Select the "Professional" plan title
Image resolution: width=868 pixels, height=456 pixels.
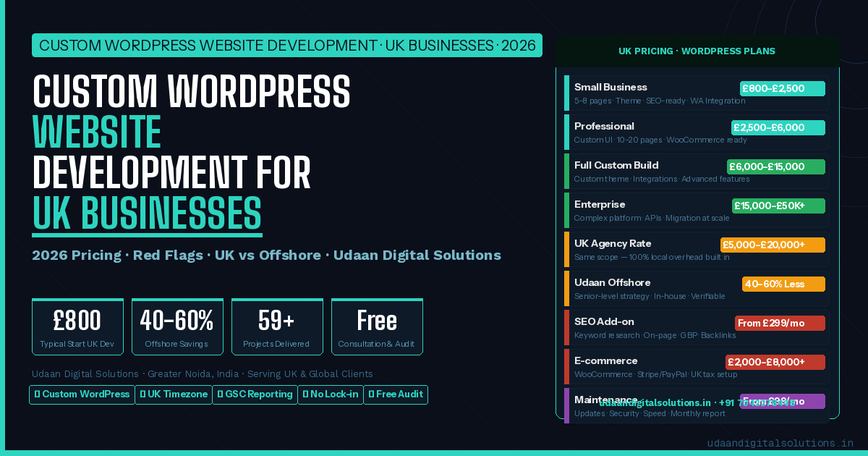coord(604,127)
